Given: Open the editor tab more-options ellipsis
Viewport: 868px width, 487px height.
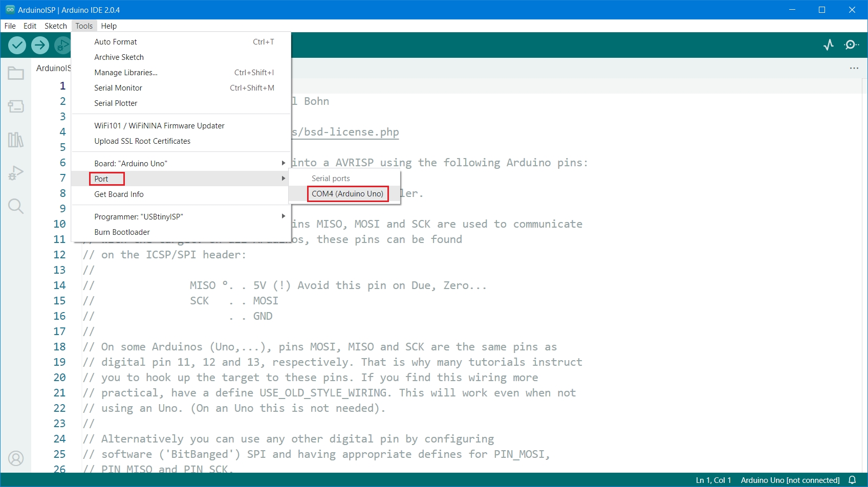Looking at the screenshot, I should [x=854, y=68].
